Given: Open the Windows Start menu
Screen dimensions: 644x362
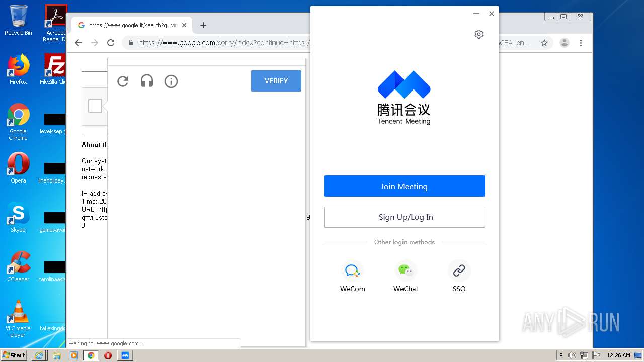Looking at the screenshot, I should coord(14,355).
